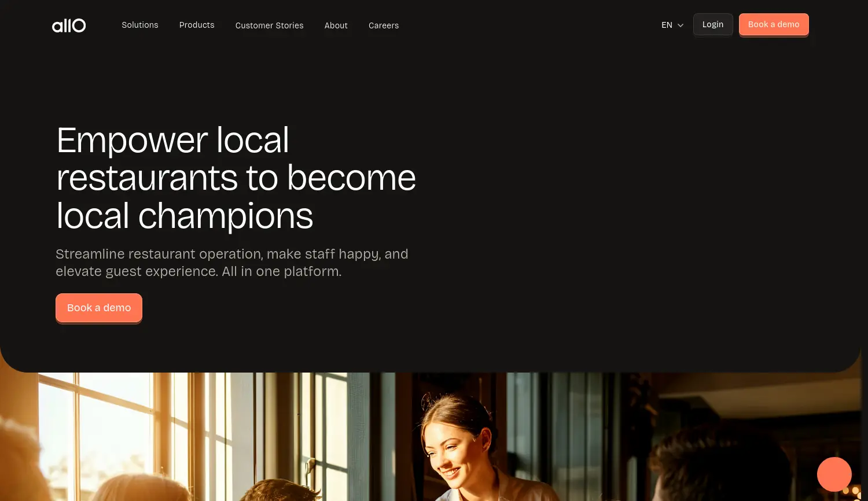Click the "Empower local" headline line
This screenshot has width=868, height=501.
click(172, 140)
